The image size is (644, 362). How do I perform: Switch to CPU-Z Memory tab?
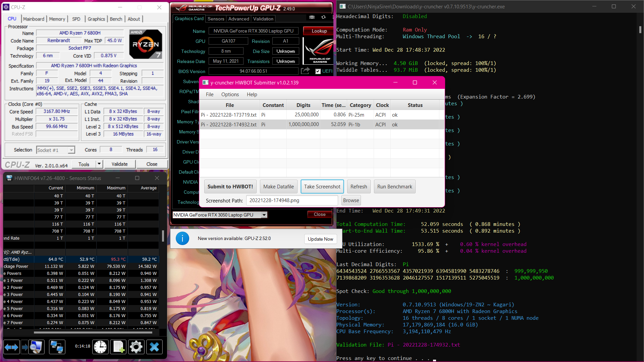click(57, 19)
